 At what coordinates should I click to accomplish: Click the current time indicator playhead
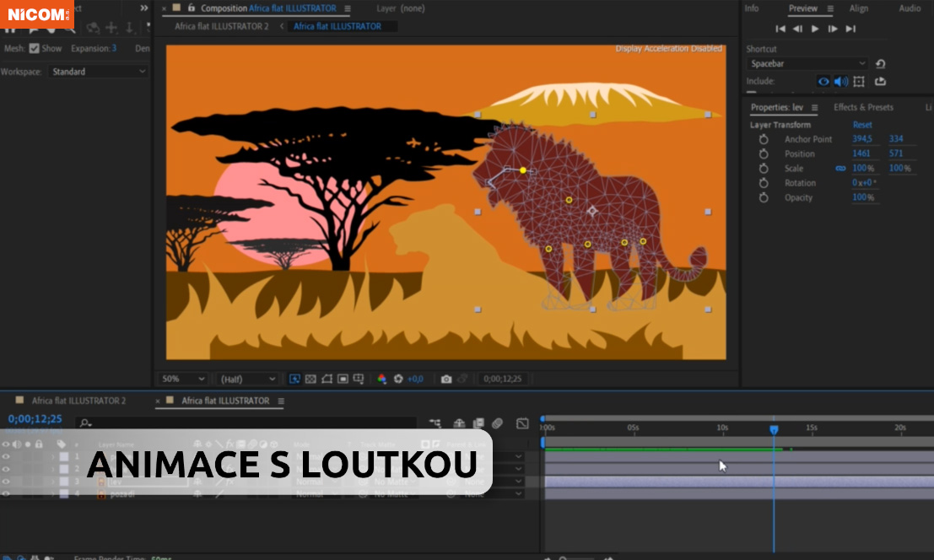pyautogui.click(x=774, y=429)
